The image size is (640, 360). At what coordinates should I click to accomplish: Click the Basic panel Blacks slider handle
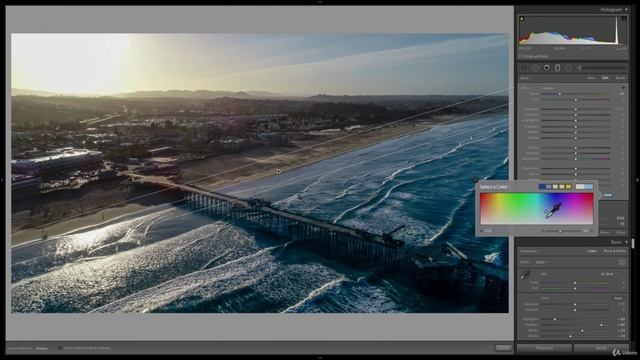pyautogui.click(x=570, y=336)
